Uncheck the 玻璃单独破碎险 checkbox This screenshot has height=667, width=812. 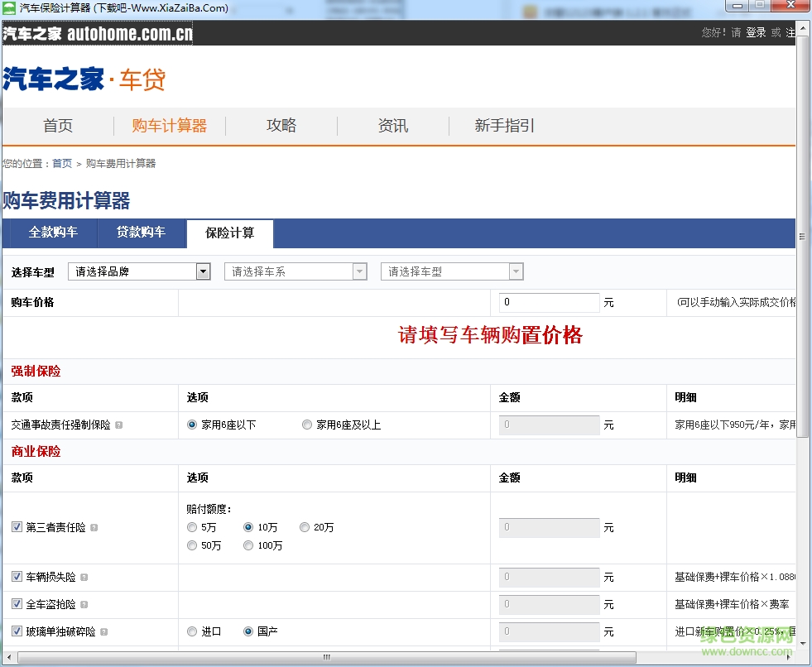point(17,631)
